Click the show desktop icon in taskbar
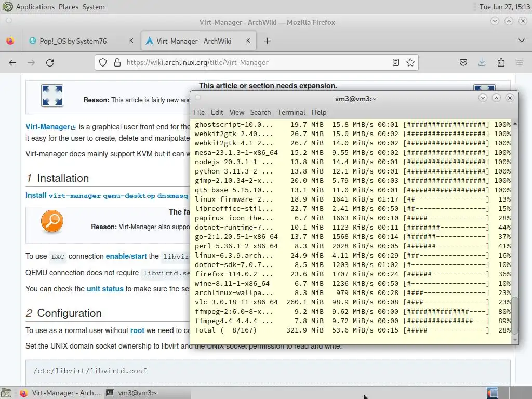This screenshot has width=532, height=399. (x=6, y=393)
